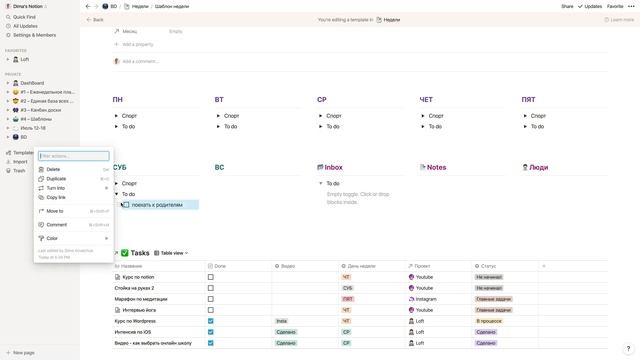The width and height of the screenshot is (640, 360).
Task: Tick the поехать к родителям to-do checkbox
Action: point(126,205)
